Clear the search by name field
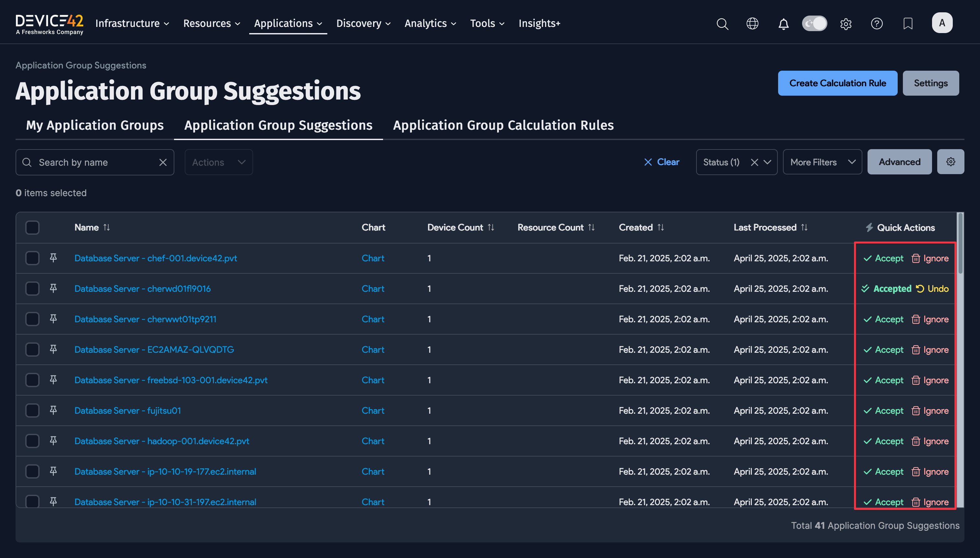The width and height of the screenshot is (980, 558). point(163,162)
